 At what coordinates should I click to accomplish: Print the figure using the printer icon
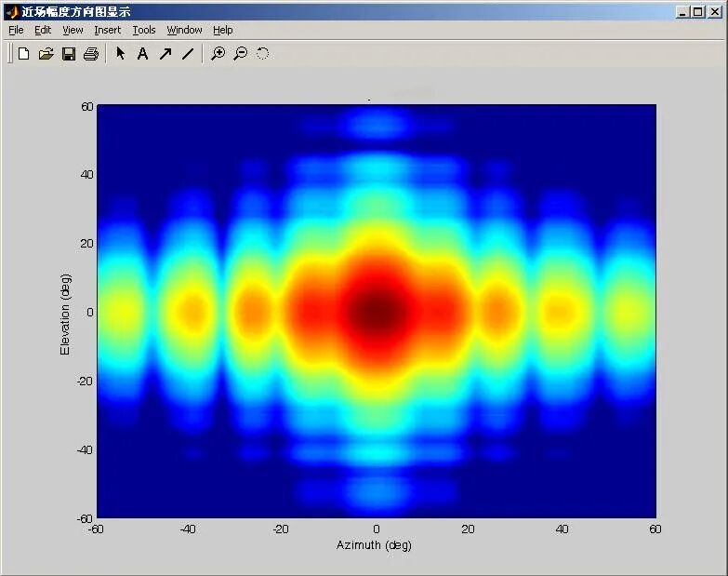click(91, 54)
